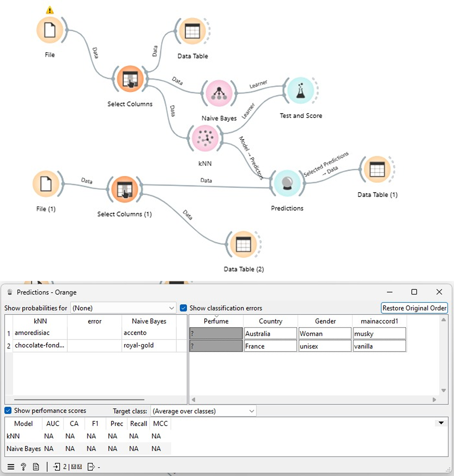Viewport: 454px width, 476px height.
Task: Sort by Perfume column header
Action: [x=216, y=321]
